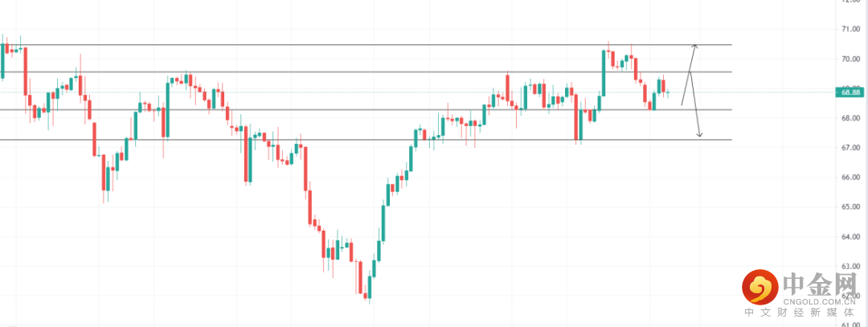Click the 65.00 price axis label
The image size is (868, 327).
[851, 207]
